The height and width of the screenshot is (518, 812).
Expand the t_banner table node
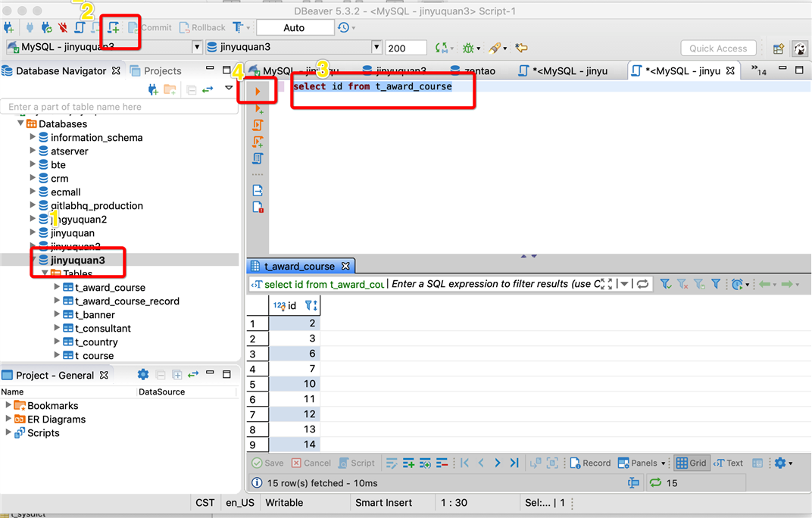coord(57,314)
